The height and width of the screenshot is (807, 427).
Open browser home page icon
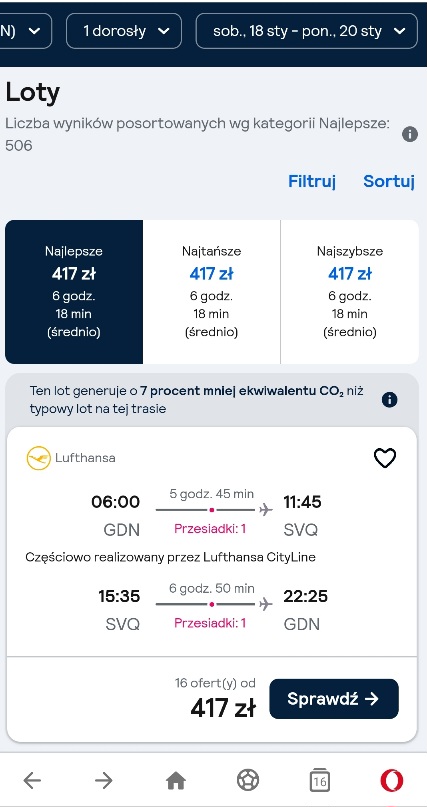click(x=176, y=781)
